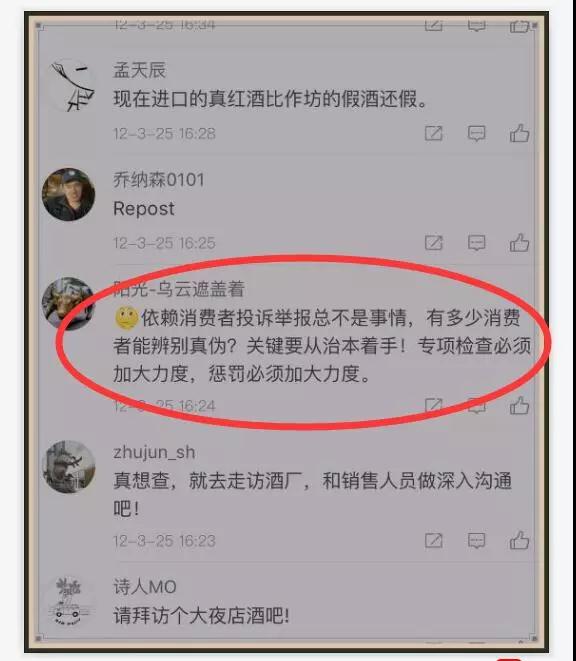Open 孟天辰's profile avatar
Screen dimensions: 576x661
click(69, 86)
